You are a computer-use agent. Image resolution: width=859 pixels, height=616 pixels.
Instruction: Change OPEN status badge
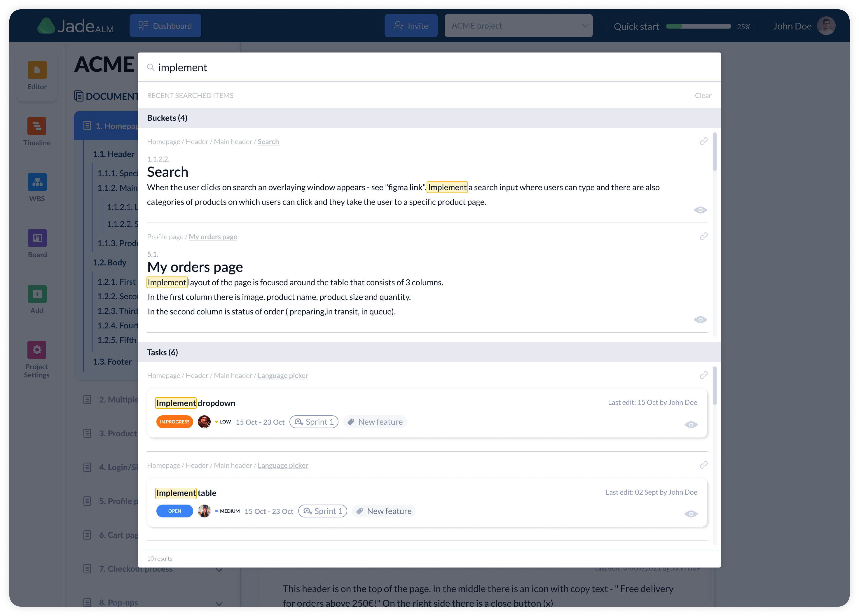174,511
